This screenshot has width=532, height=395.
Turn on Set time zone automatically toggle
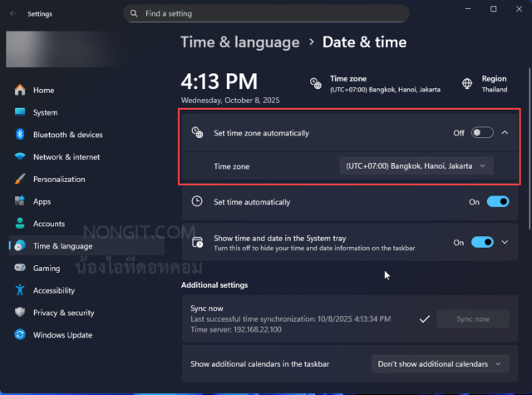[482, 133]
